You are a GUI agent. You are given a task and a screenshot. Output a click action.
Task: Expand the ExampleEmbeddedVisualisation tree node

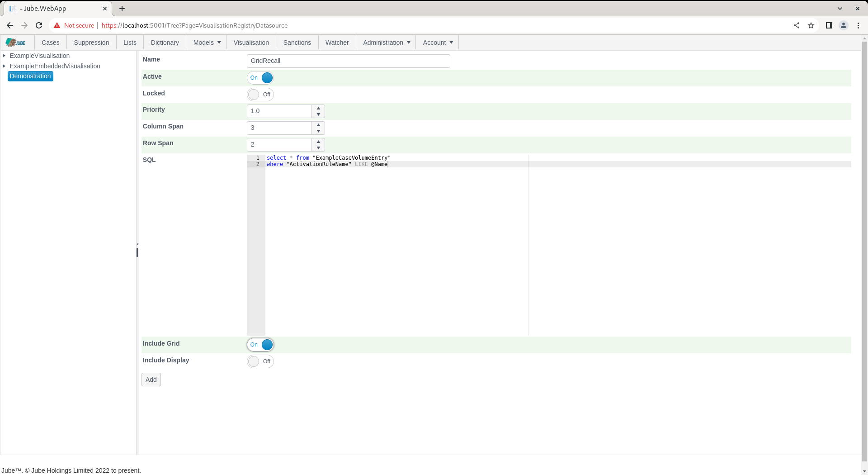pyautogui.click(x=4, y=66)
